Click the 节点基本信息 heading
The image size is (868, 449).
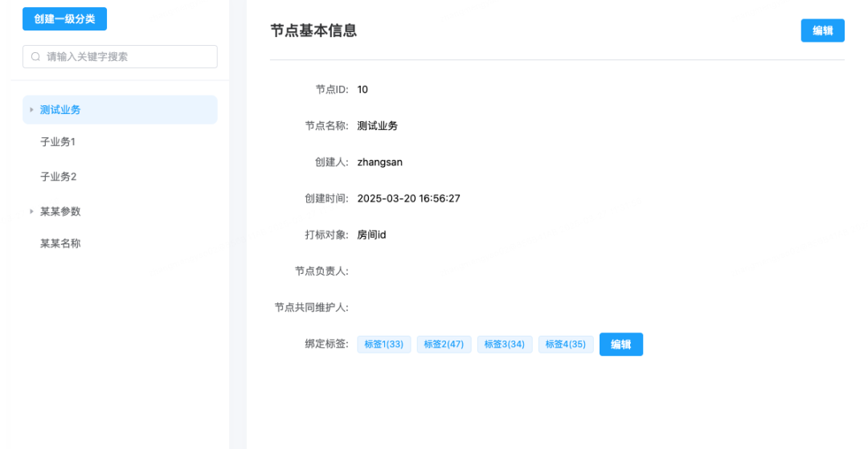313,31
